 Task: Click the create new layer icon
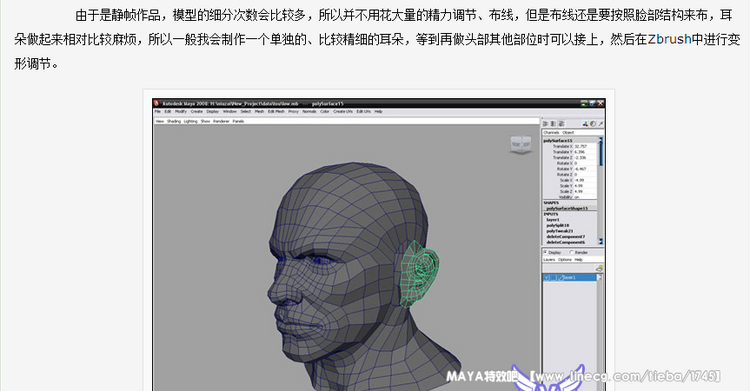pos(599,268)
